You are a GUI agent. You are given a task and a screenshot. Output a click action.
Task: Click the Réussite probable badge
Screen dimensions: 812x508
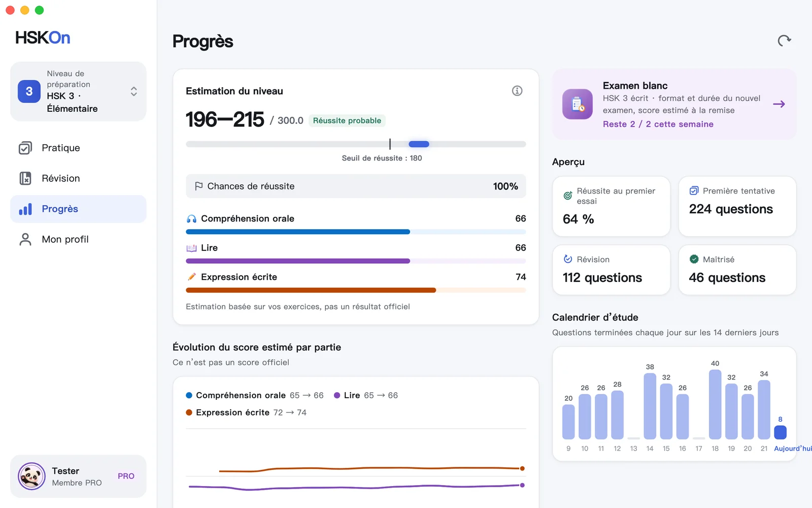click(347, 120)
